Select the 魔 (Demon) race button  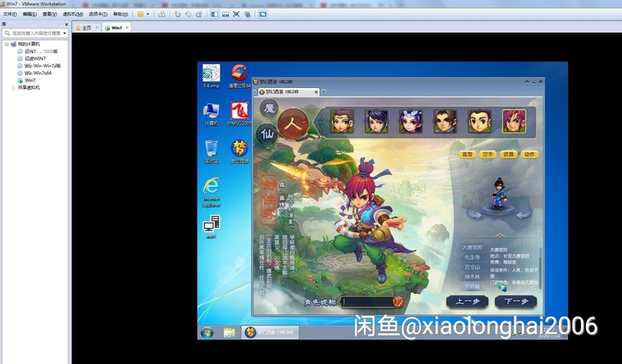[267, 109]
